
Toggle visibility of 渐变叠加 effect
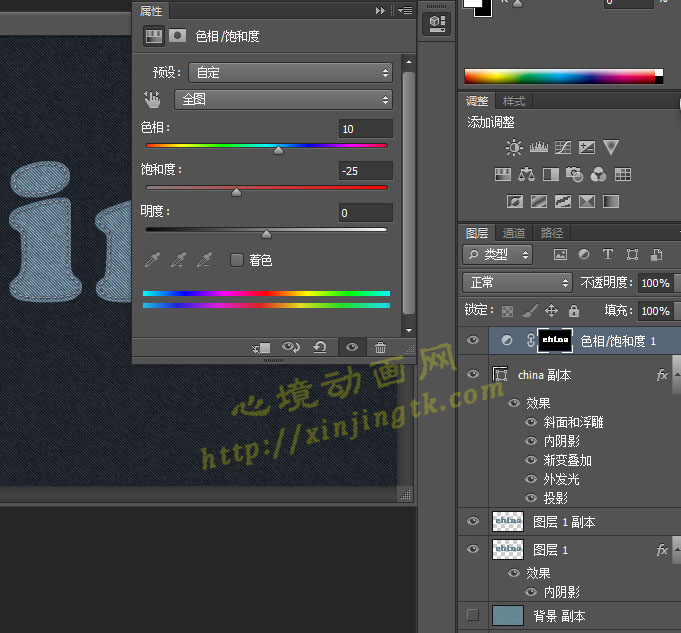[532, 460]
